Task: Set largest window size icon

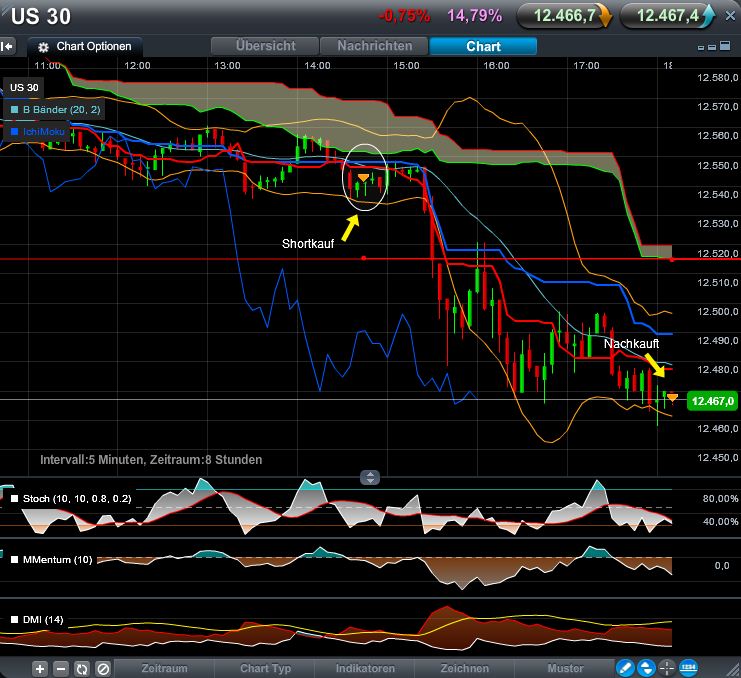Action: 724,46
